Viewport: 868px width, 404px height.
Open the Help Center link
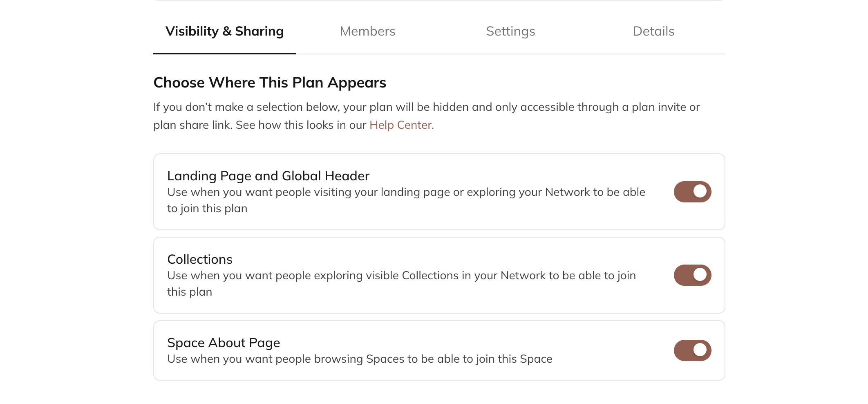tap(401, 125)
